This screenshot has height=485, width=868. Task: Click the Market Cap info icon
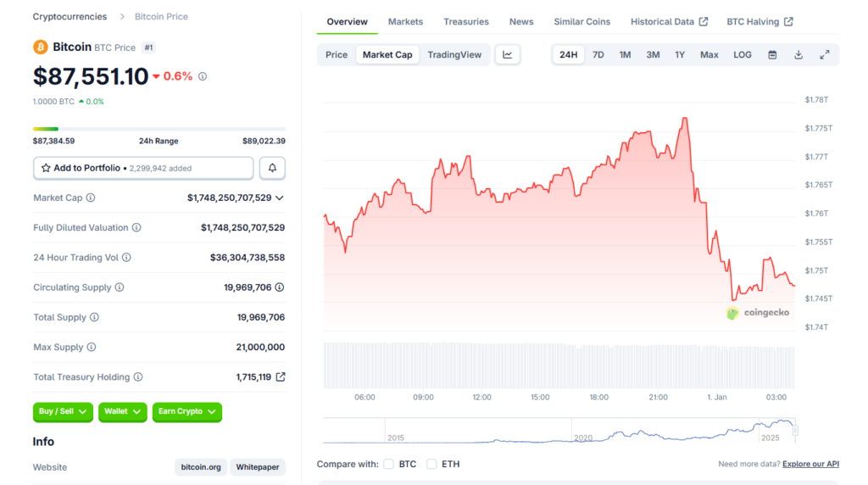pos(91,198)
